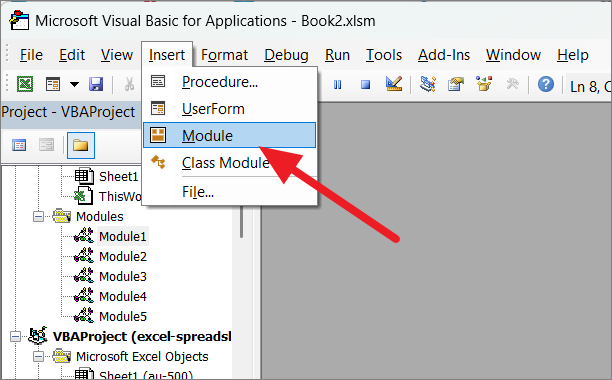The image size is (612, 380).
Task: Click the Project pane vertical scrollbar
Action: (x=242, y=220)
